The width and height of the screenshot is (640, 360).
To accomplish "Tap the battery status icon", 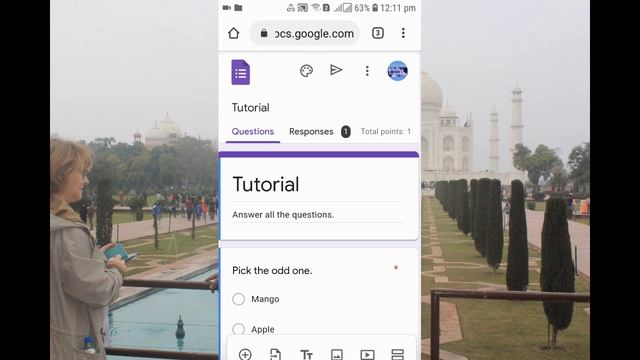I will (375, 8).
